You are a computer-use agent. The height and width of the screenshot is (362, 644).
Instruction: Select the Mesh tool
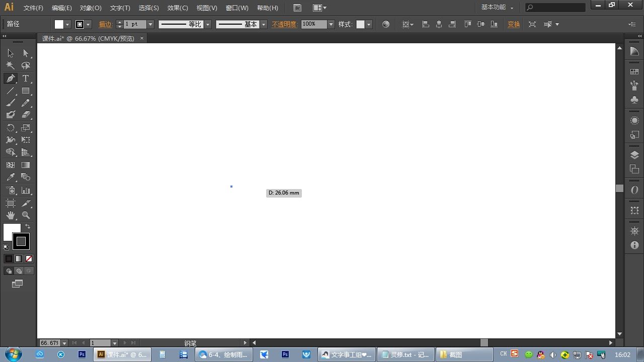tap(11, 165)
